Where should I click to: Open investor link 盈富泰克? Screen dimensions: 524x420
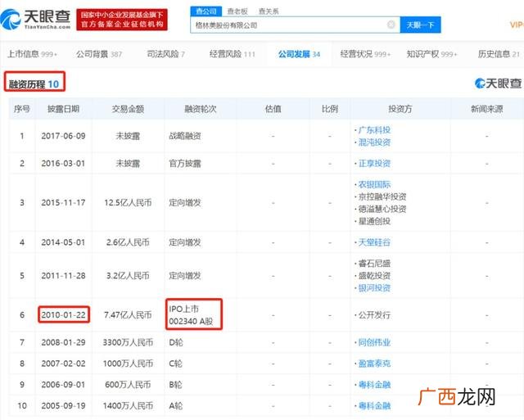tap(374, 364)
